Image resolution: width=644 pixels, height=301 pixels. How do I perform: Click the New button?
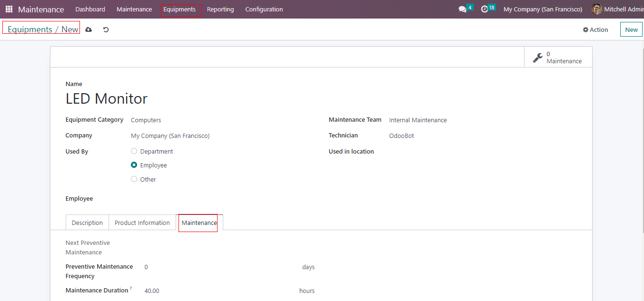631,29
